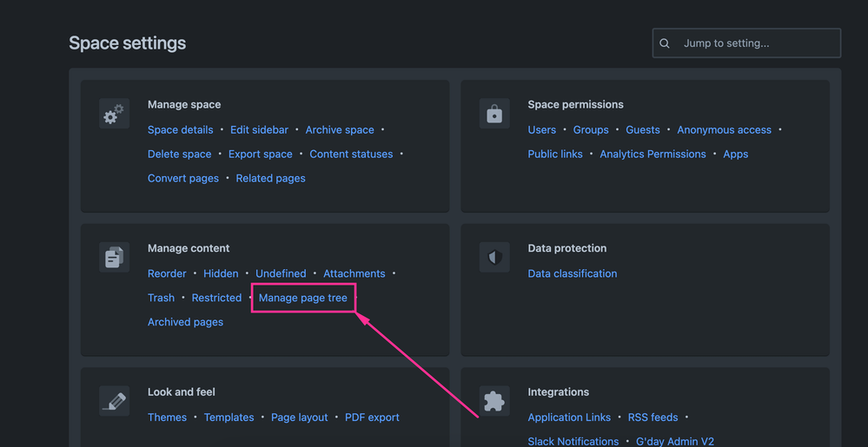Image resolution: width=868 pixels, height=447 pixels.
Task: Open Anonymous access settings
Action: [724, 130]
